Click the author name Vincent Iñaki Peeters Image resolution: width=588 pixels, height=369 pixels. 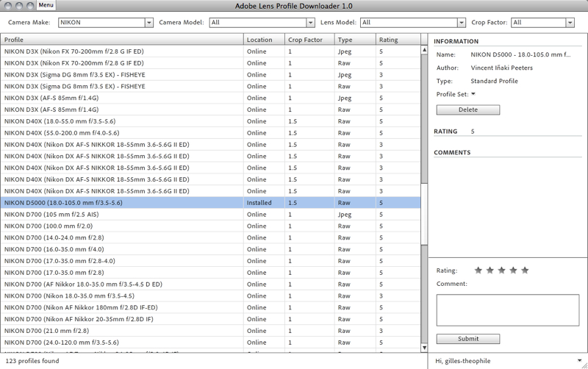(x=502, y=68)
